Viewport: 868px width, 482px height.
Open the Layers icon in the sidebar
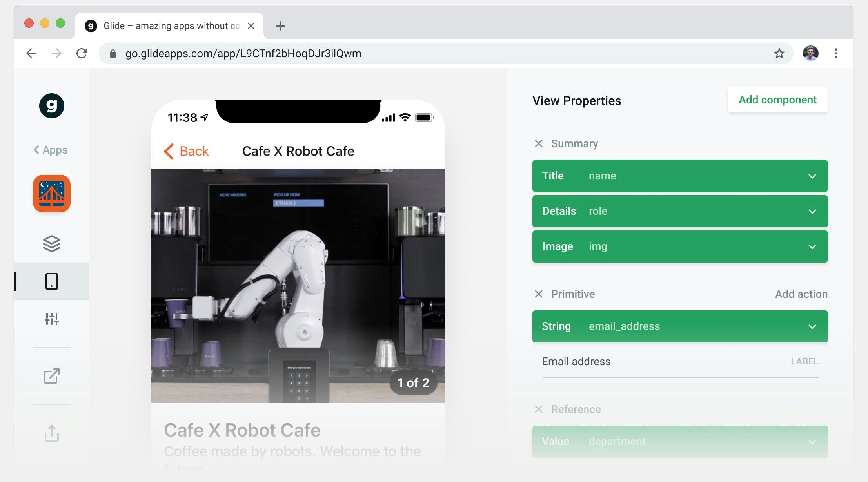[52, 244]
